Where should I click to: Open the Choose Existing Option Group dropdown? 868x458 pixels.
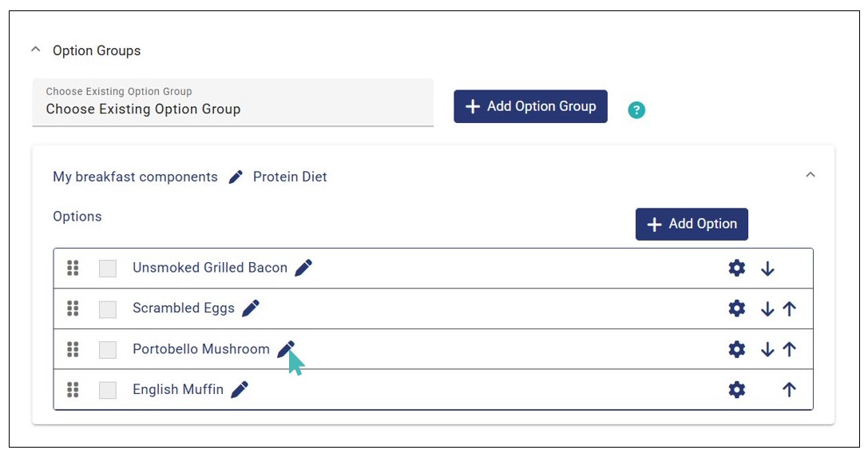point(232,102)
